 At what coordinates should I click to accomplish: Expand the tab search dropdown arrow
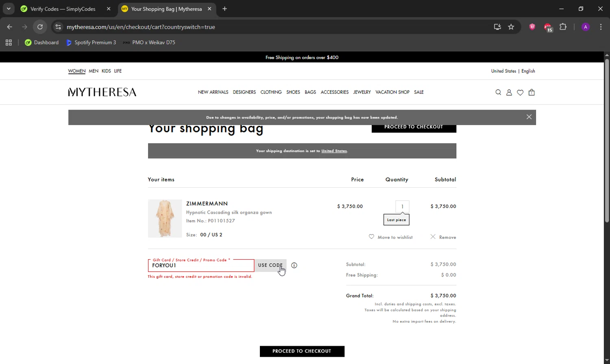pos(9,9)
